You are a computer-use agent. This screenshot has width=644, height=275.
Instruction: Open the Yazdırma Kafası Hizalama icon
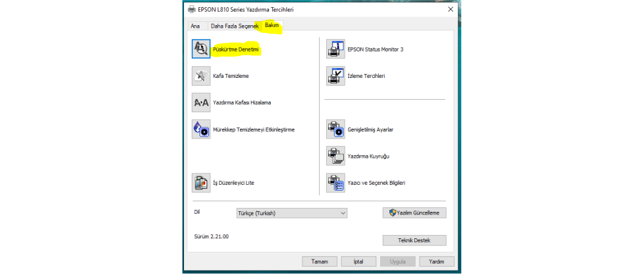pos(201,103)
